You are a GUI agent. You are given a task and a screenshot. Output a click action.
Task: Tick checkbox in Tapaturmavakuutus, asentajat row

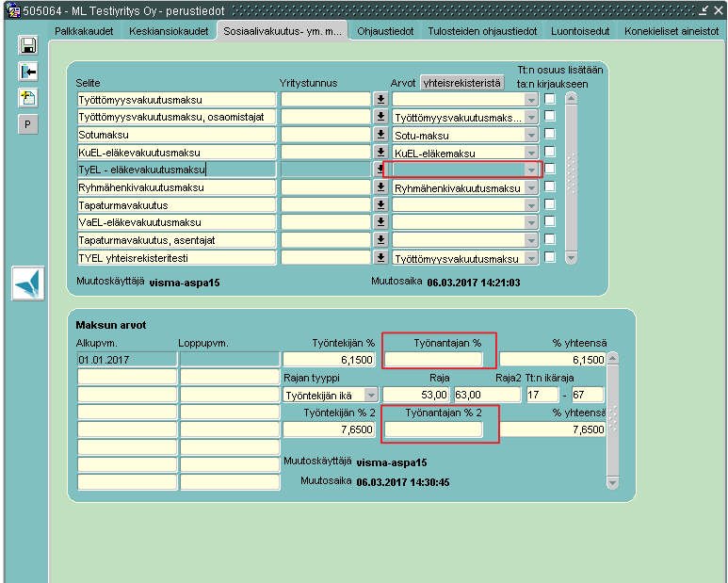550,239
